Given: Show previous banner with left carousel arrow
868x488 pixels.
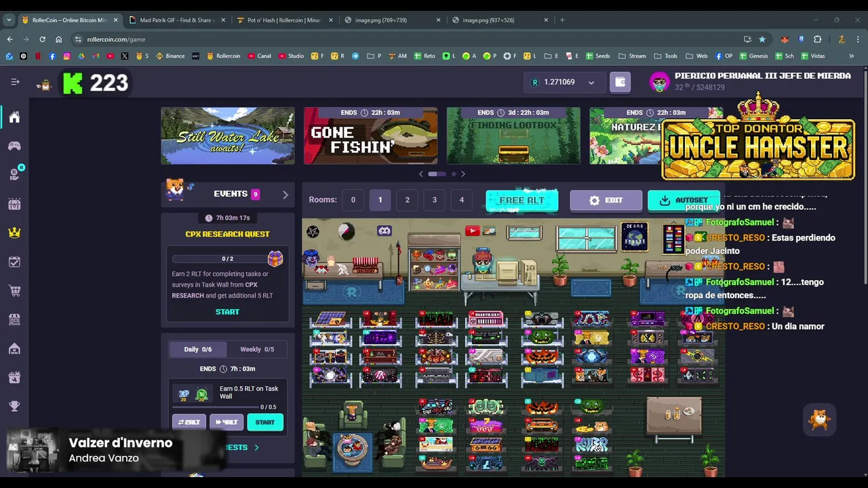Looking at the screenshot, I should pyautogui.click(x=421, y=174).
